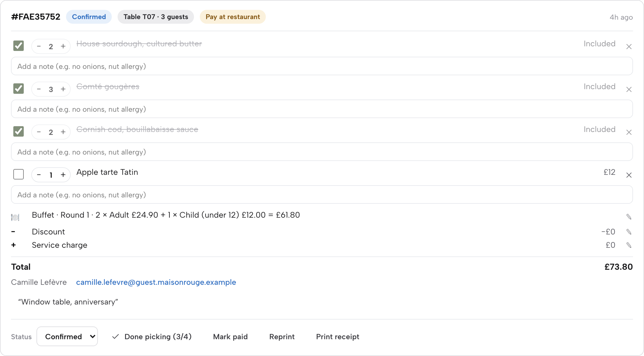Increase Comté gougères quantity

point(63,89)
